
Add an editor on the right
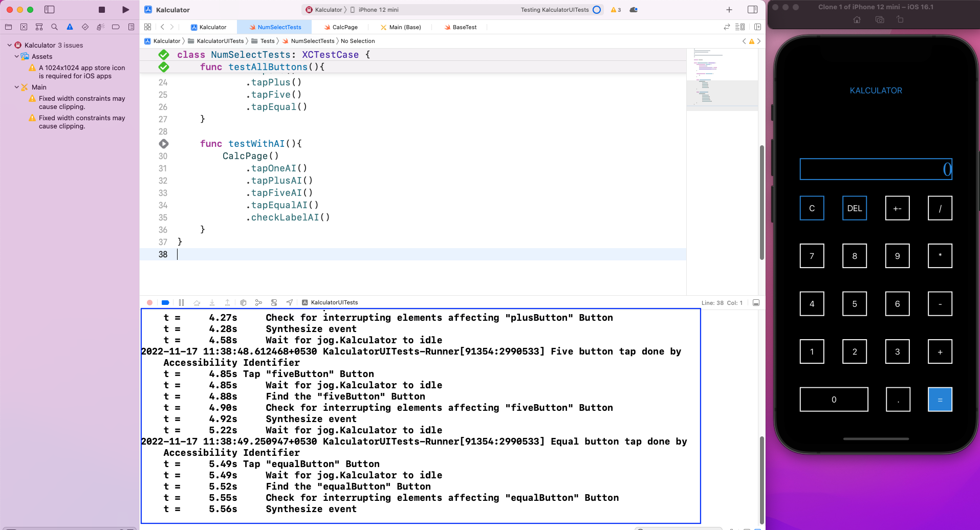click(758, 27)
